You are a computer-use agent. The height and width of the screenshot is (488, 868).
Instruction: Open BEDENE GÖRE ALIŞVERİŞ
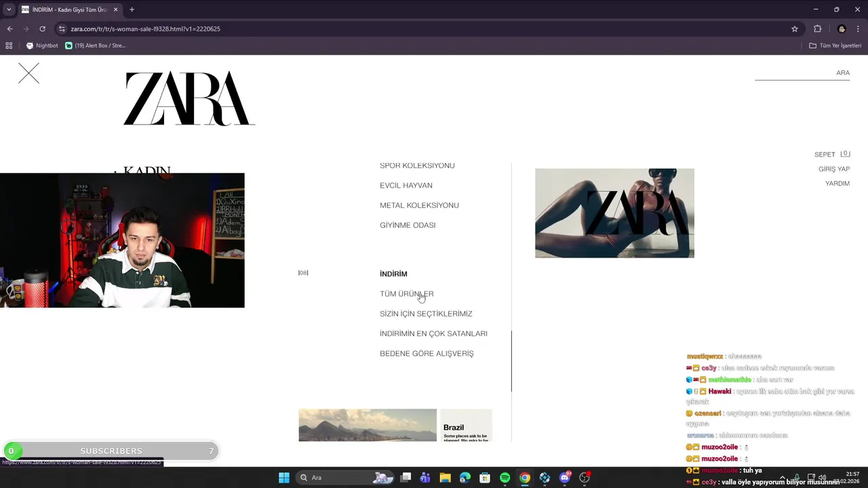coord(427,354)
